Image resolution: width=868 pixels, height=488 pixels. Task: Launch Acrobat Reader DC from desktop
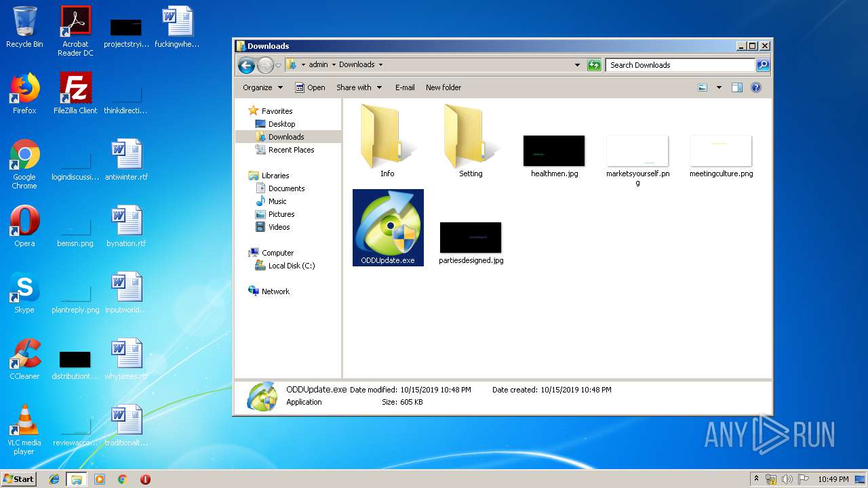(75, 31)
